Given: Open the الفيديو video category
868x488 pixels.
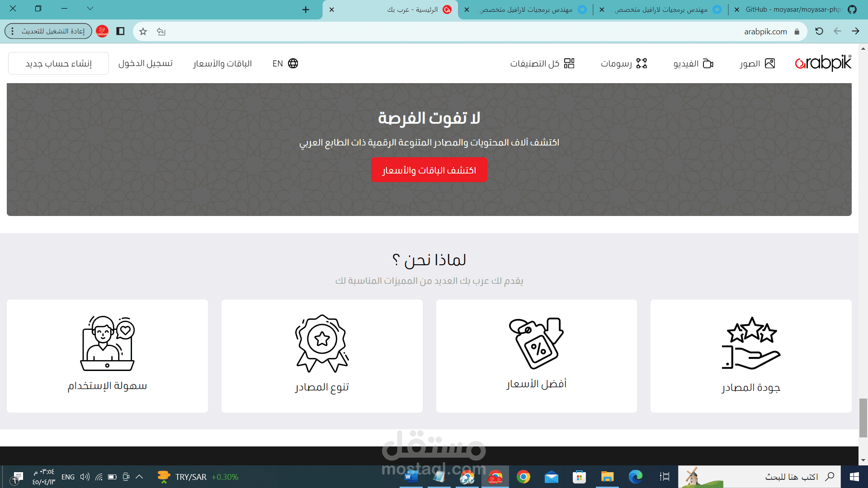Looking at the screenshot, I should pos(693,64).
